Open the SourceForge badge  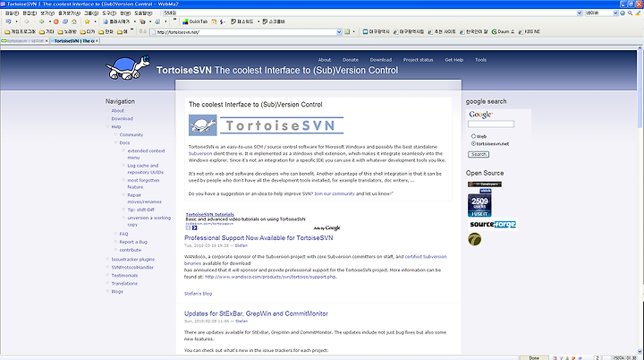click(x=493, y=224)
